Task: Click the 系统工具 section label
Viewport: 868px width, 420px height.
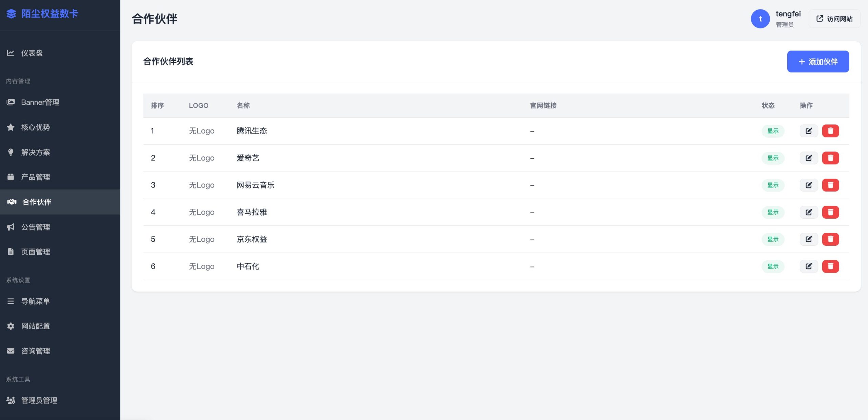Action: coord(18,379)
